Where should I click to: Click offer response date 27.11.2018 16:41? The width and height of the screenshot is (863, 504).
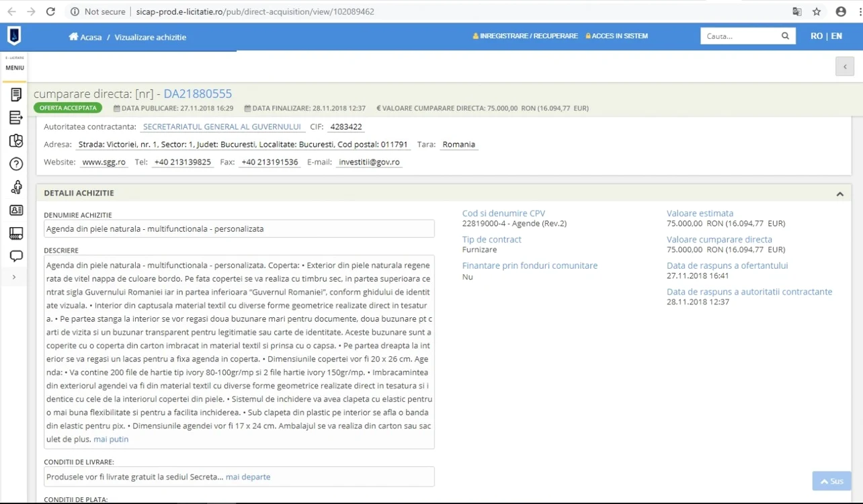pyautogui.click(x=697, y=276)
